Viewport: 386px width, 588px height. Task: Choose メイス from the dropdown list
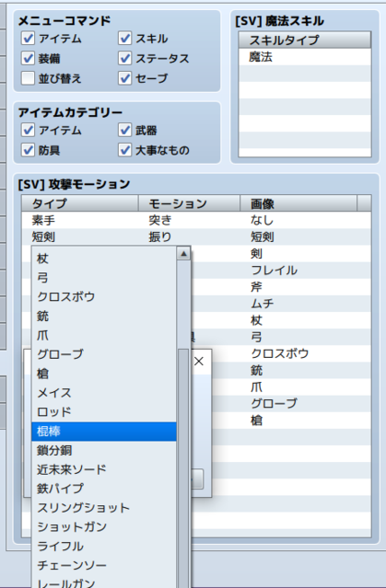[x=104, y=393]
